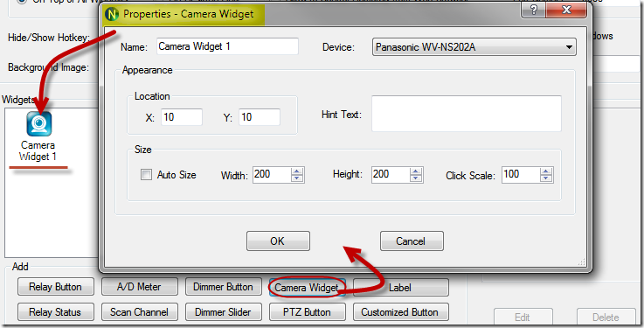Viewport: 644px width, 328px height.
Task: Add an A/D Meter widget
Action: click(x=140, y=287)
